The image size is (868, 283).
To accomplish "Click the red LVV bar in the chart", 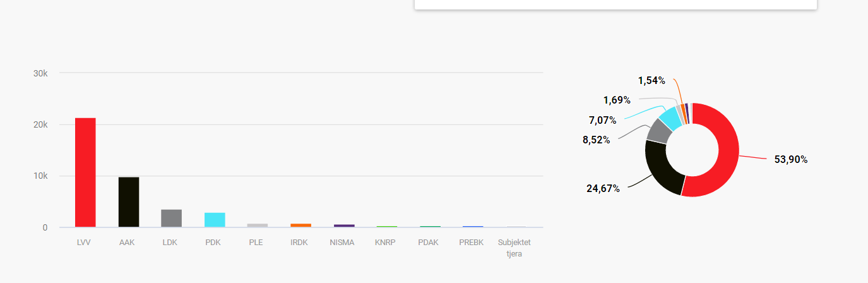I will tap(85, 172).
